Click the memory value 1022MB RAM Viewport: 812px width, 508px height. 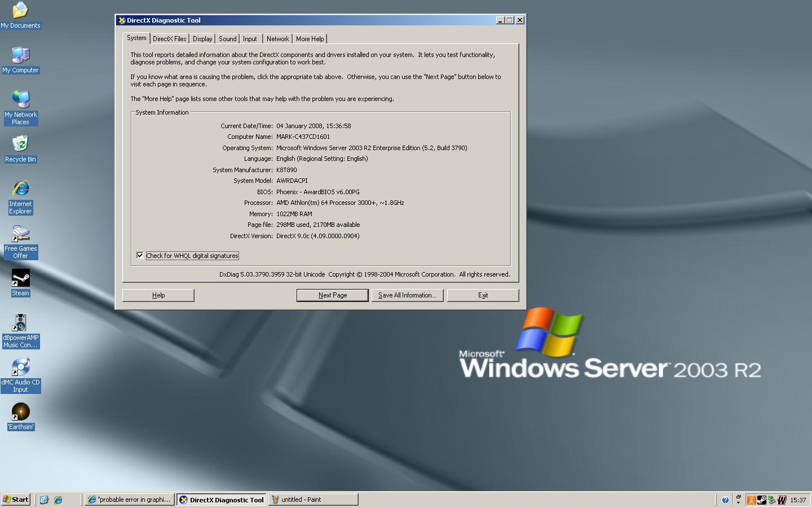[x=294, y=214]
